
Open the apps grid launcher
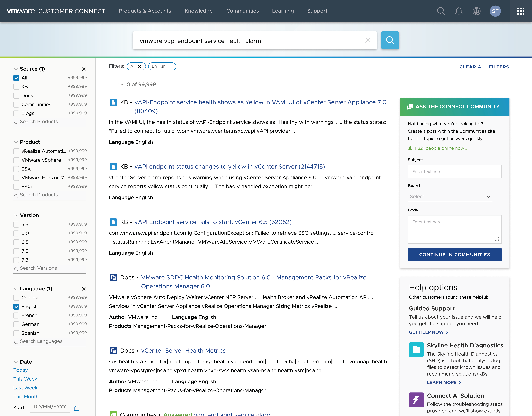click(521, 11)
